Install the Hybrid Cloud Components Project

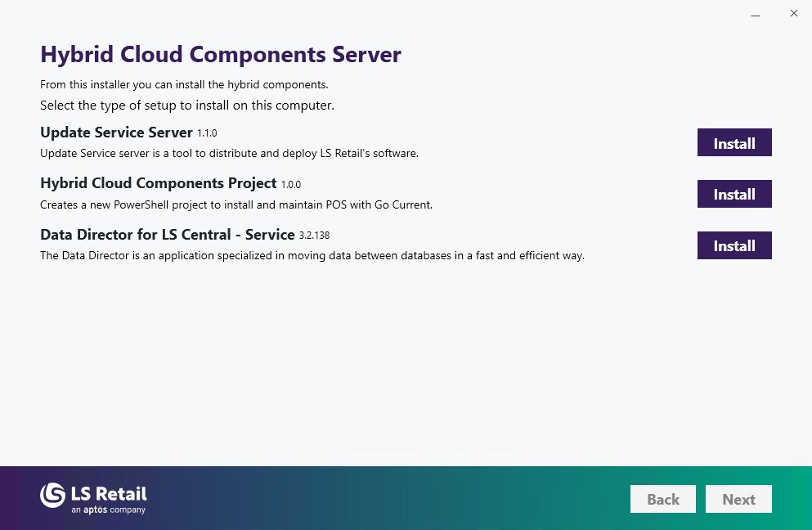(733, 195)
